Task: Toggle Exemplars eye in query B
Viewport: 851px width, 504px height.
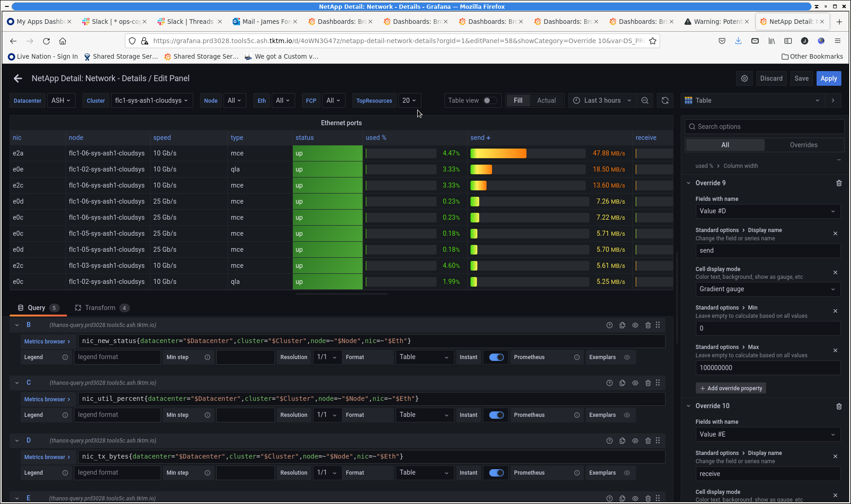Action: 627,357
